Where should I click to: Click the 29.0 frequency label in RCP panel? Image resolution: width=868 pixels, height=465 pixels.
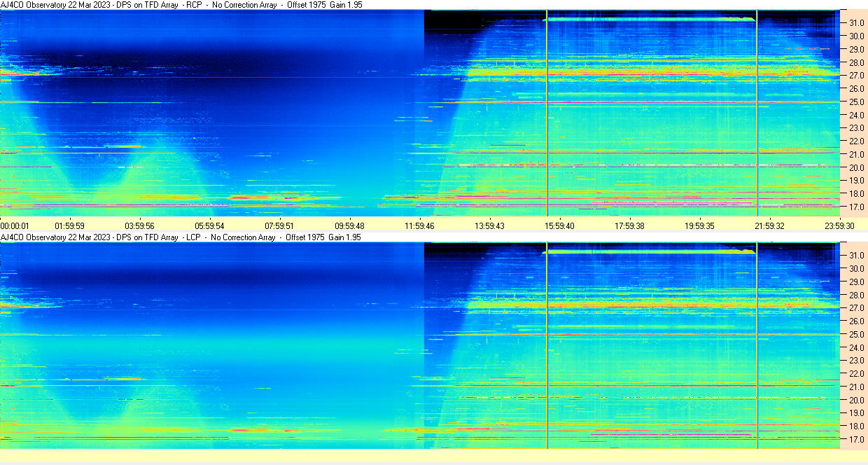point(857,50)
